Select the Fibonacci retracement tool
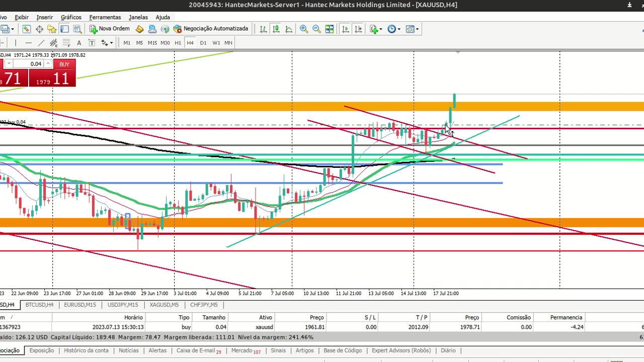The height and width of the screenshot is (362, 644). coord(66,43)
